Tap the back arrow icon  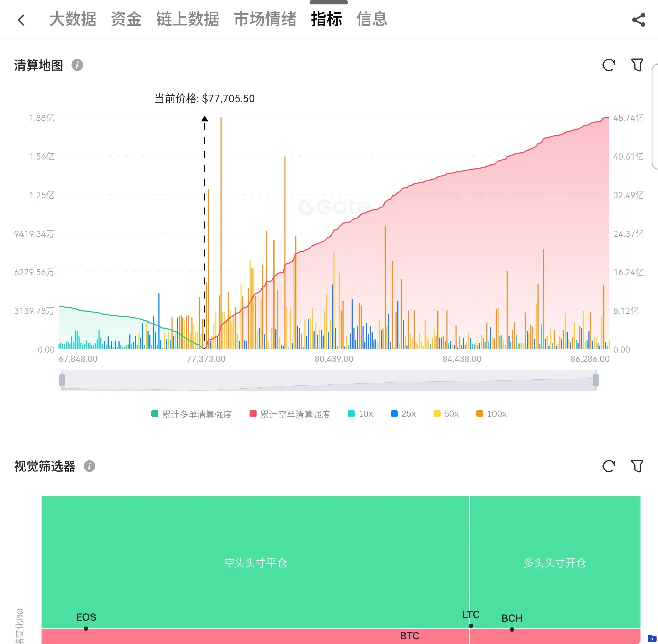click(x=21, y=20)
